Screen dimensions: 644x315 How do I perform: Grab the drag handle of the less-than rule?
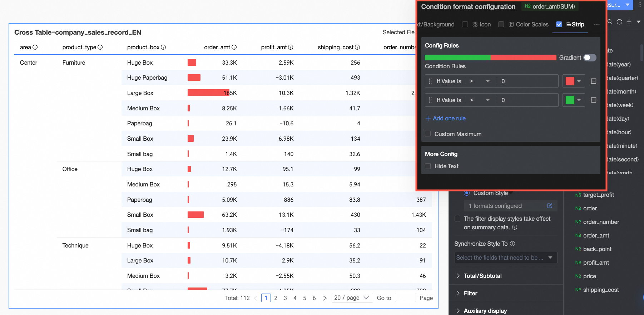[430, 100]
